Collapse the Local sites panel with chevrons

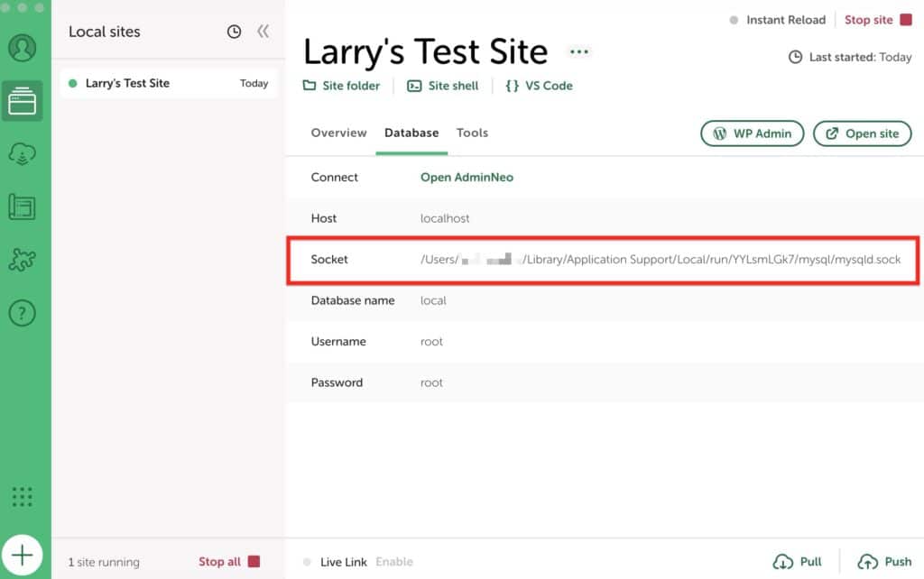tap(263, 32)
